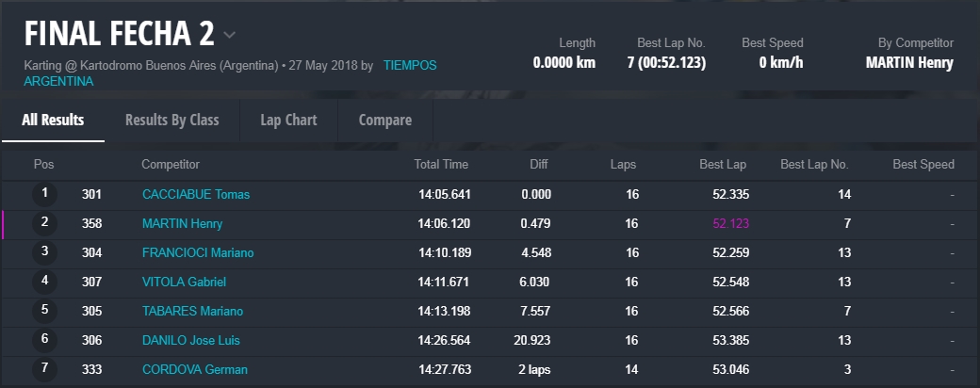Open competitor CACCIABUE Tomas

click(196, 195)
